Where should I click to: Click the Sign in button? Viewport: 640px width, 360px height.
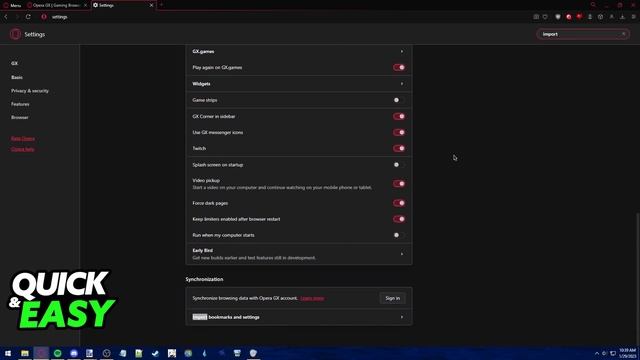point(393,298)
